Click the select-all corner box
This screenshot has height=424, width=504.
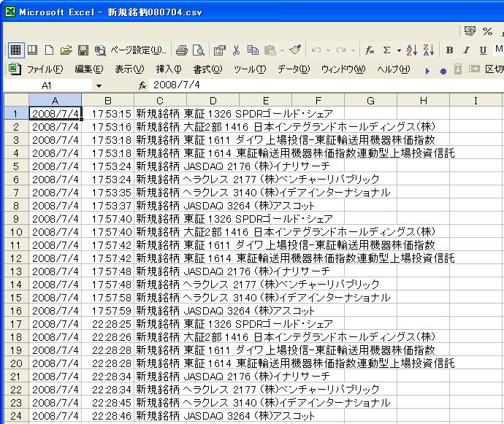(x=16, y=100)
